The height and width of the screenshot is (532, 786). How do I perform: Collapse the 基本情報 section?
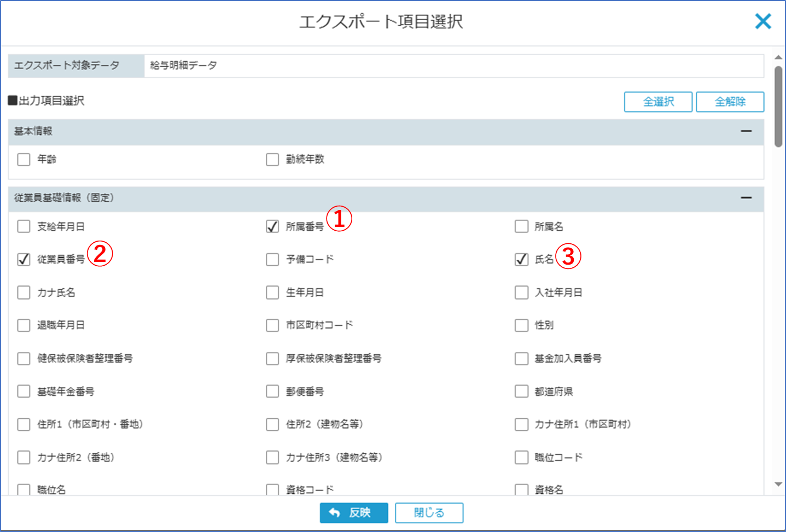[x=746, y=131]
